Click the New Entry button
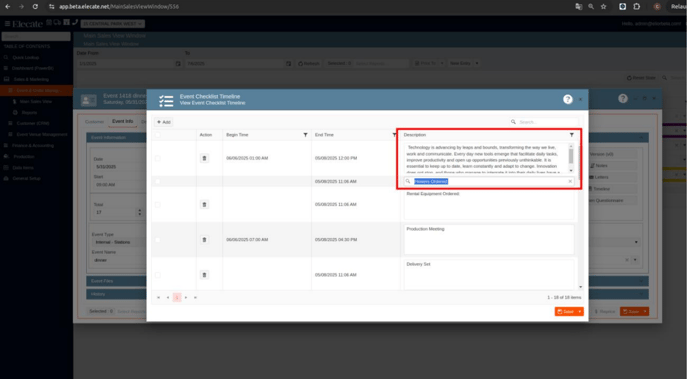This screenshot has height=379, width=688. (460, 64)
